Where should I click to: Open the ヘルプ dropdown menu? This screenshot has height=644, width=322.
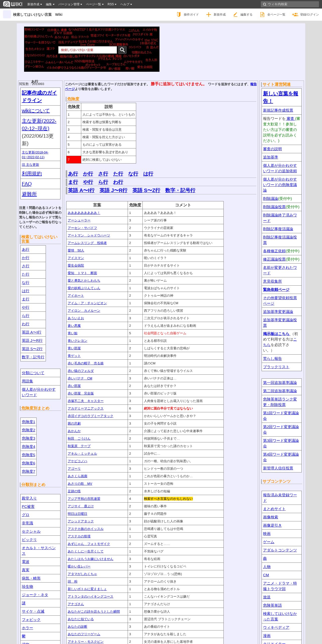(126, 4)
